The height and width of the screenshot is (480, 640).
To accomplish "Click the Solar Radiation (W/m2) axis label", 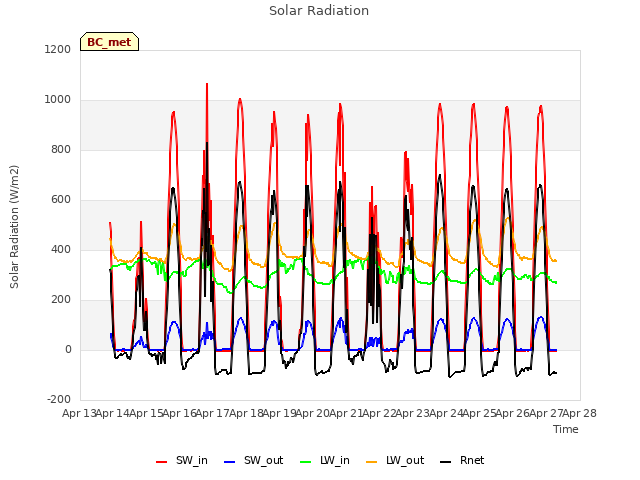I will pyautogui.click(x=14, y=227).
